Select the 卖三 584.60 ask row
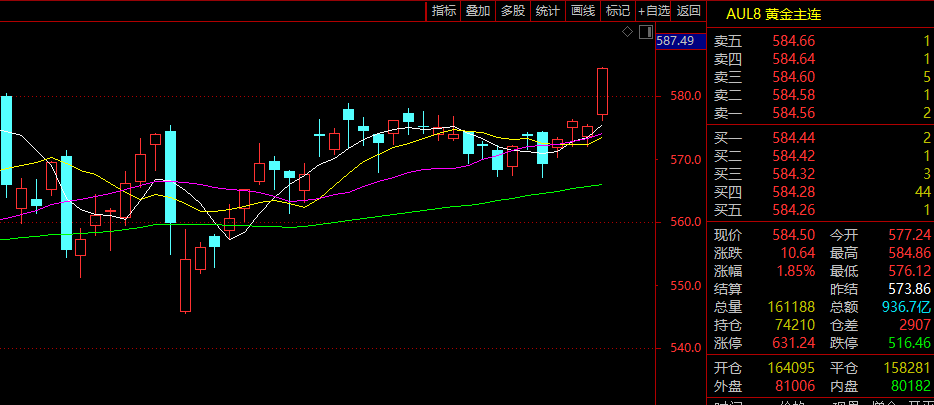Image resolution: width=934 pixels, height=405 pixels. click(x=822, y=77)
